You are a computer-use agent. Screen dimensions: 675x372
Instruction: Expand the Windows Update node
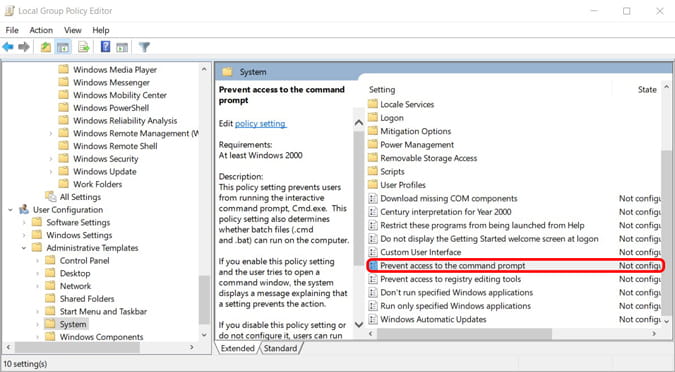click(x=51, y=172)
